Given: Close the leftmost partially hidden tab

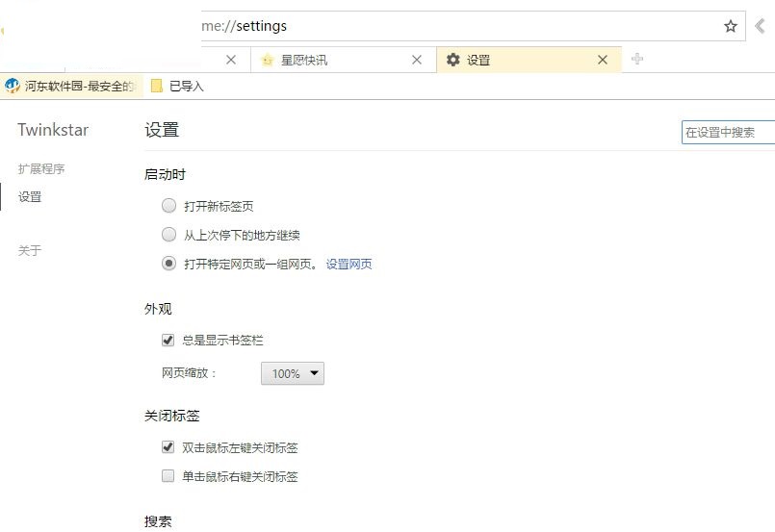Looking at the screenshot, I should 231,60.
